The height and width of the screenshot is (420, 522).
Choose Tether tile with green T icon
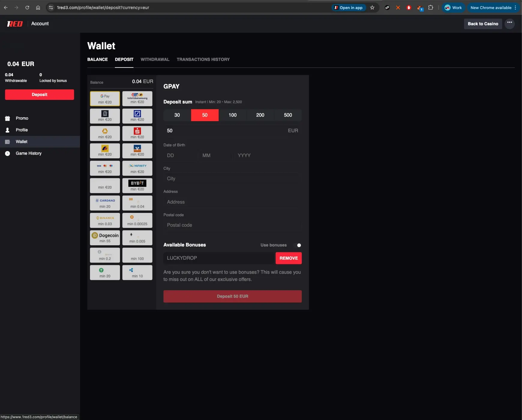[x=105, y=273]
